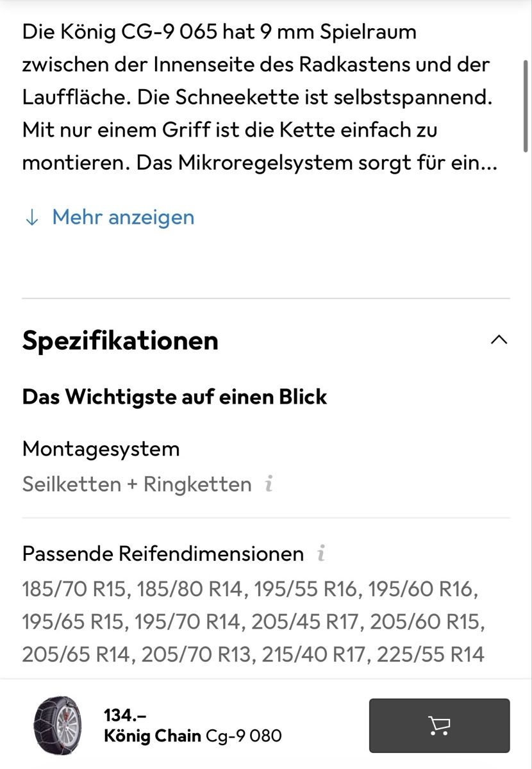Viewport: 532px width, 769px height.
Task: Collapse the Spezifikationen section chevron
Action: pyautogui.click(x=499, y=340)
